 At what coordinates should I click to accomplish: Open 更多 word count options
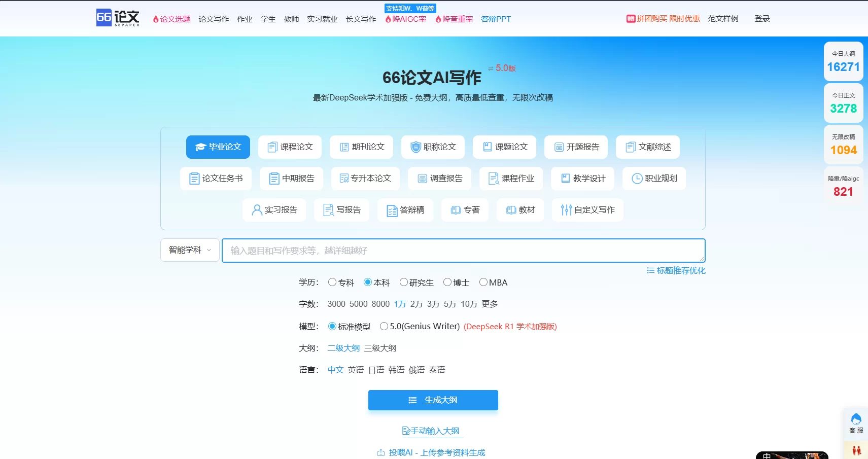pyautogui.click(x=490, y=304)
